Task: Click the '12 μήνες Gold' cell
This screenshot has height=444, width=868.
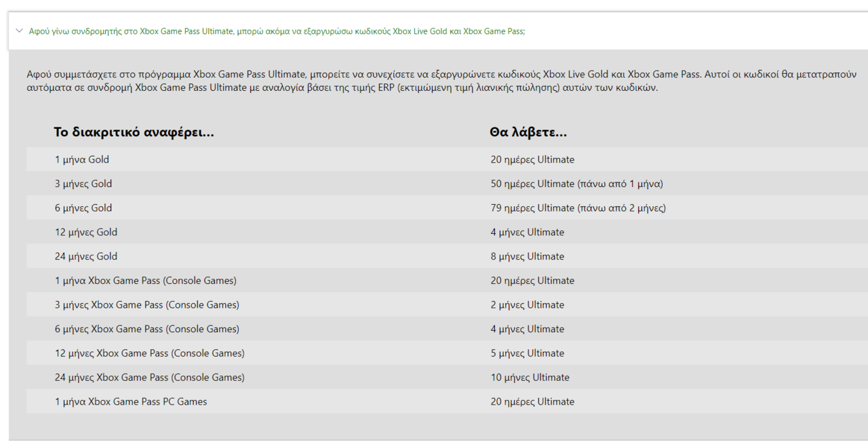Action: coord(86,232)
